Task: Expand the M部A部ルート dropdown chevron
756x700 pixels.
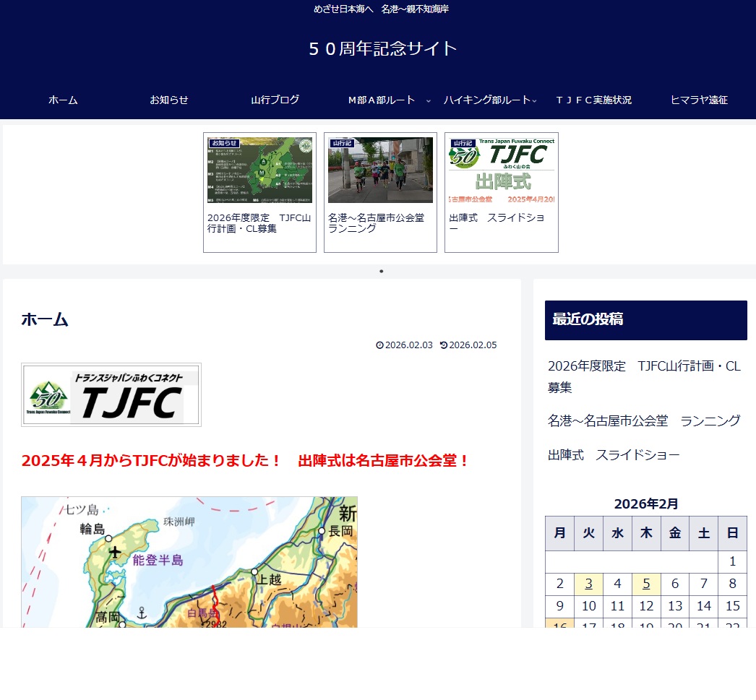Action: 429,101
